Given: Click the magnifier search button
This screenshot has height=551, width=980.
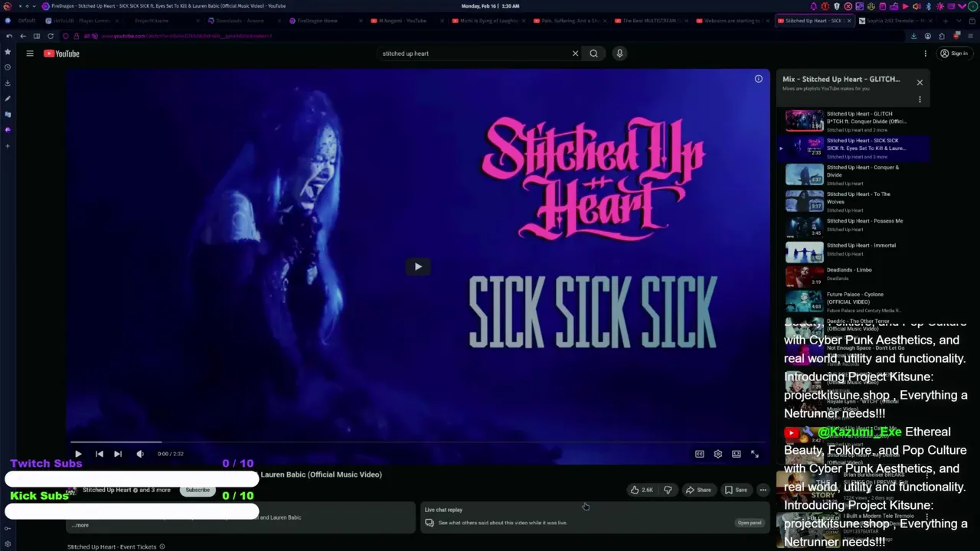Looking at the screenshot, I should coord(593,54).
